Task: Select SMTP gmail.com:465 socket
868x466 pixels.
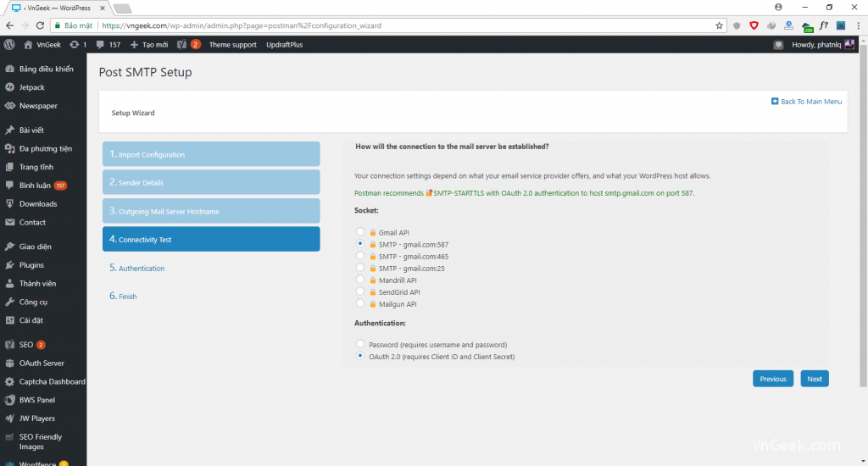Action: click(x=360, y=256)
